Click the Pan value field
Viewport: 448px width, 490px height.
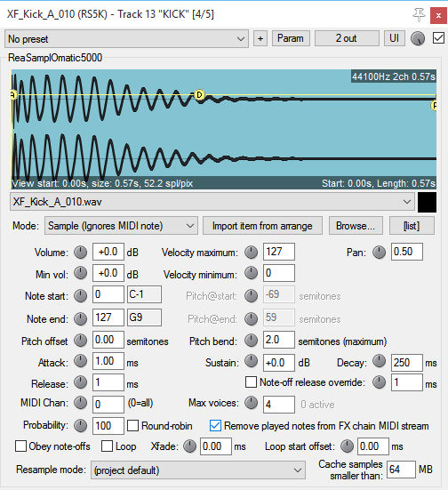point(407,252)
